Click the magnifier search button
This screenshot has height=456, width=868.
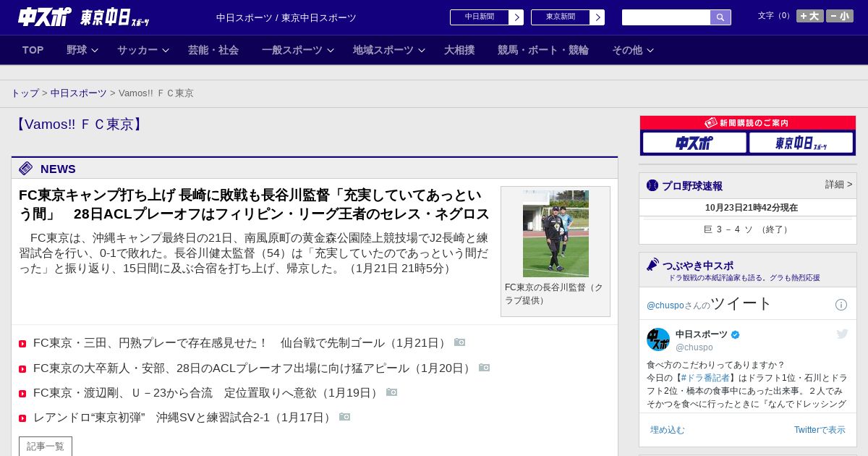(x=720, y=17)
